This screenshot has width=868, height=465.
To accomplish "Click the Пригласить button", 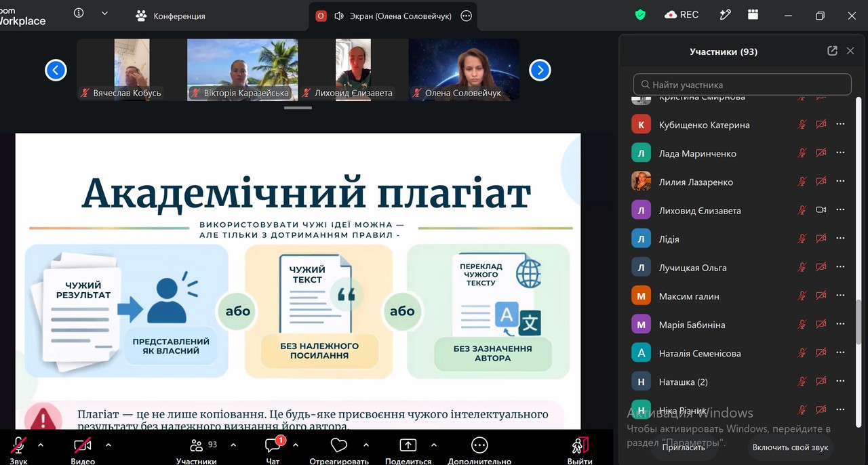I will click(684, 447).
